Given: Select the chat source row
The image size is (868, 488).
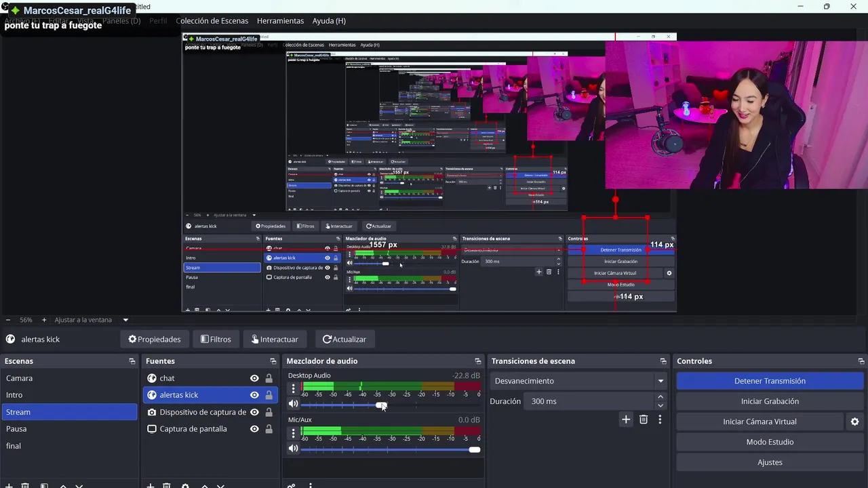Looking at the screenshot, I should coord(210,378).
